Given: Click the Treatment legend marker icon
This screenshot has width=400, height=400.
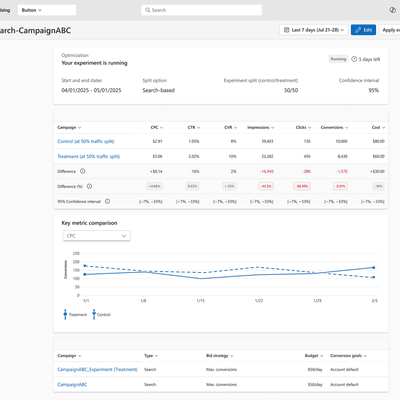Looking at the screenshot, I should 65,314.
